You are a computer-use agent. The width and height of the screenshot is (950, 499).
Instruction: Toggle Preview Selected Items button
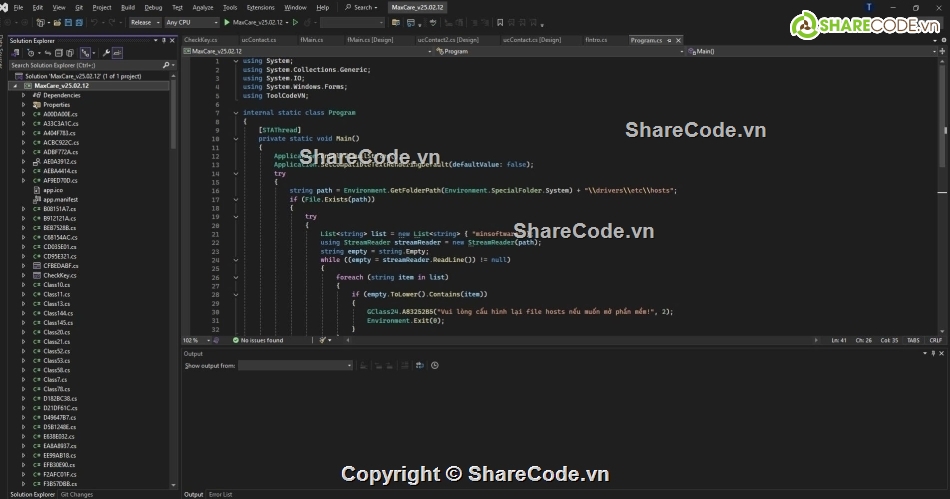click(x=117, y=53)
